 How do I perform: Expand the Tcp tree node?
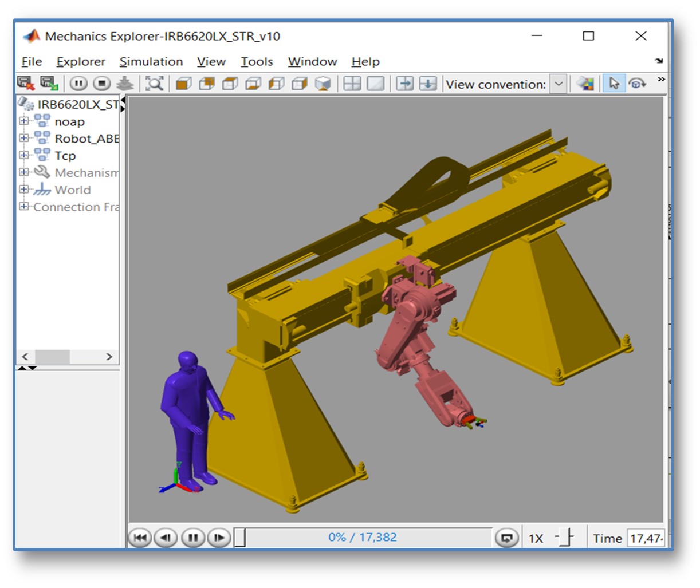pos(23,155)
